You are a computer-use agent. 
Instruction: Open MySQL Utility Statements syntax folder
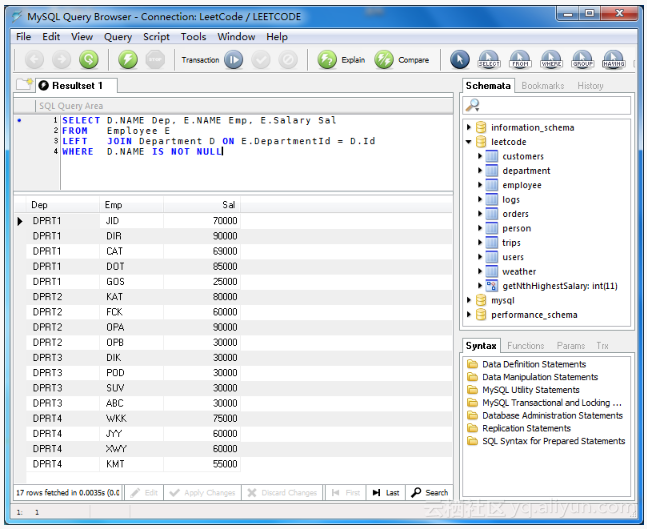click(531, 390)
